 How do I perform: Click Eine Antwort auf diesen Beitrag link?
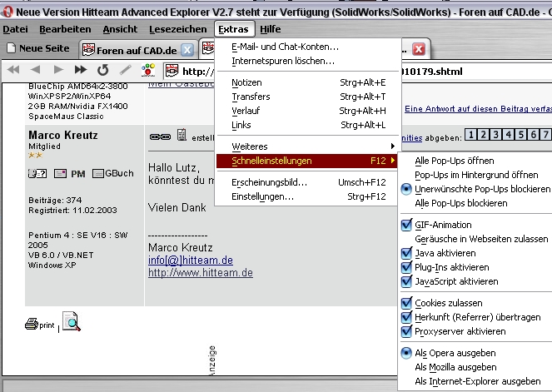(x=478, y=109)
